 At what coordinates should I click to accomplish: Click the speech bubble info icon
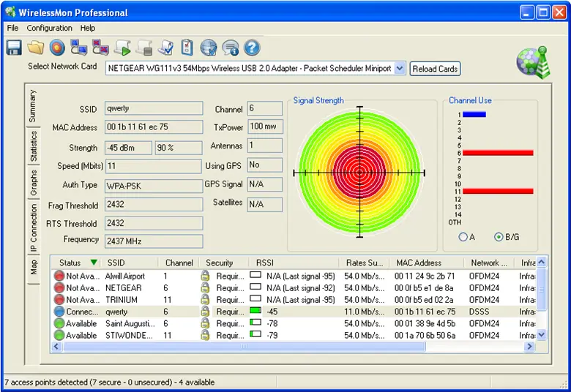coord(231,48)
